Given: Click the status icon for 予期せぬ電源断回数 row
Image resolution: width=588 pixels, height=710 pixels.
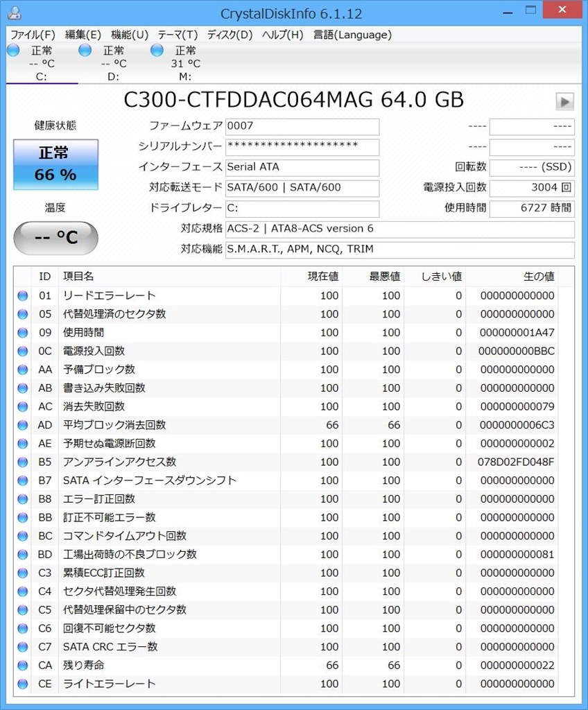Looking at the screenshot, I should click(x=23, y=444).
